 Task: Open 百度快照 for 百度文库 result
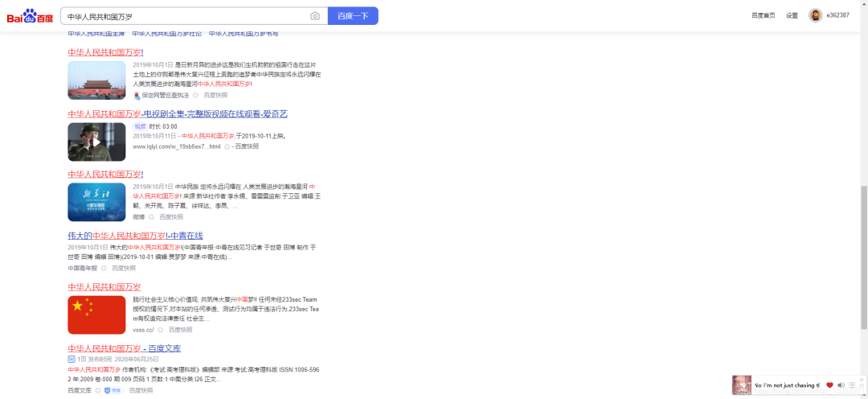click(141, 391)
